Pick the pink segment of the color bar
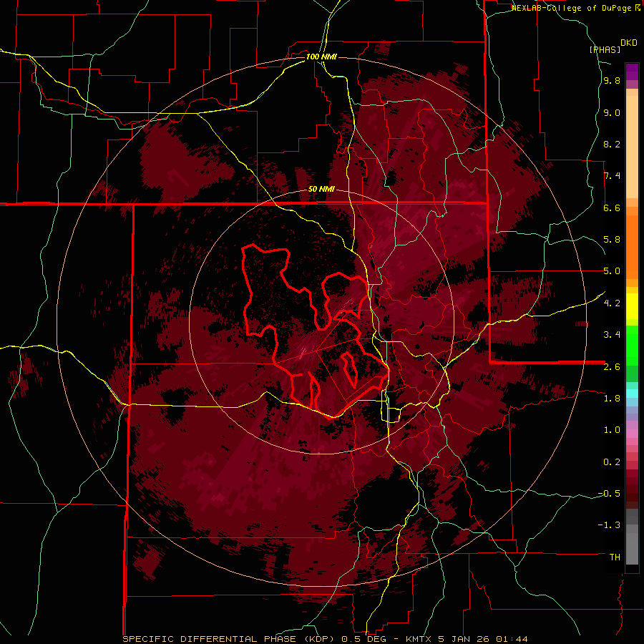This screenshot has width=644, height=644. click(x=632, y=434)
